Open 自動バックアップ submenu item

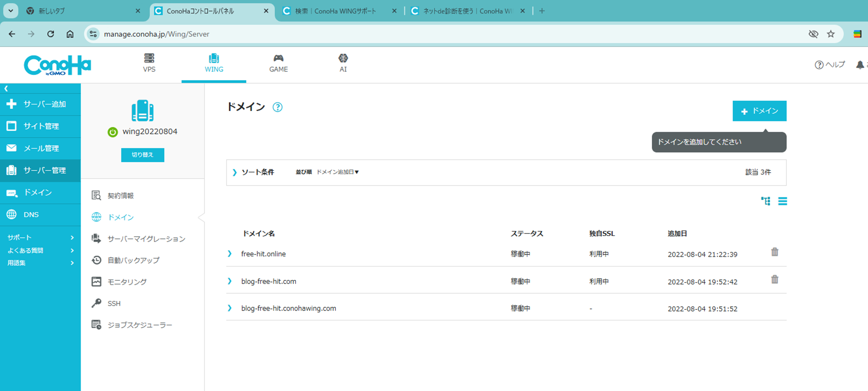125,260
